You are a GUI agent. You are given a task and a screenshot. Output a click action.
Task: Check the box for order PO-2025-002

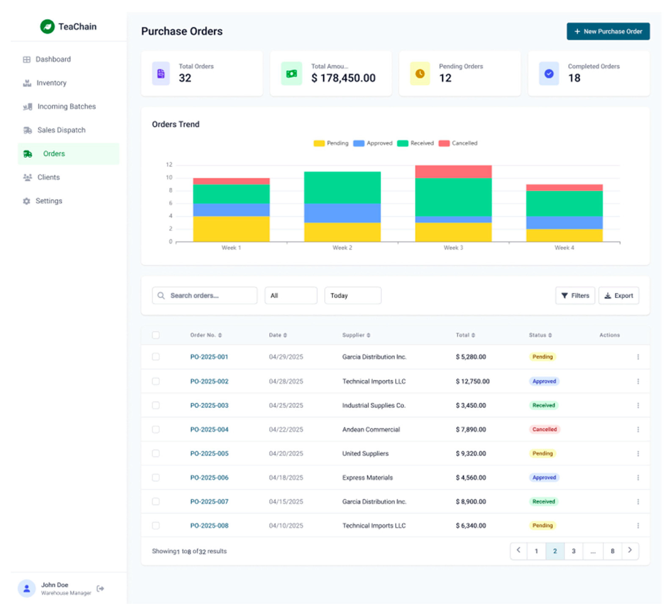[156, 381]
